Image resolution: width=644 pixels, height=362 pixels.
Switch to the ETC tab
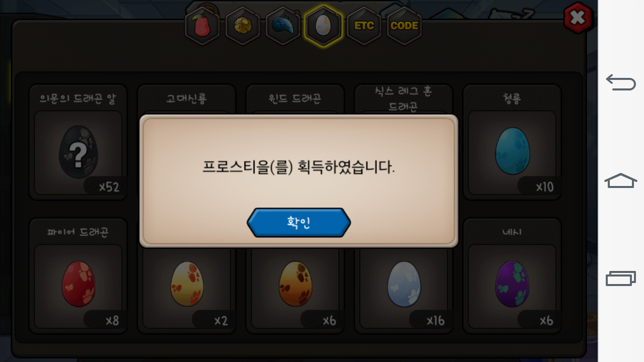pos(364,26)
